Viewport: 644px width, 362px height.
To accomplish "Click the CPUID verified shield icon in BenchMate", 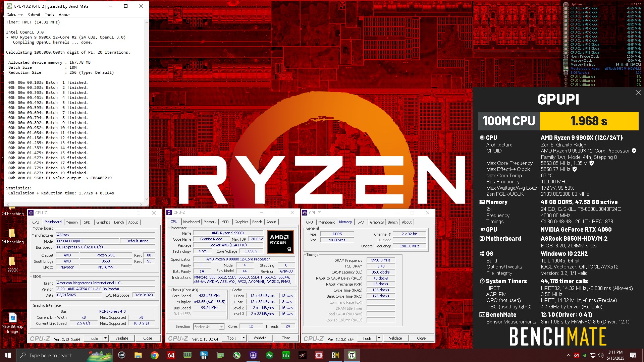I will (634, 151).
